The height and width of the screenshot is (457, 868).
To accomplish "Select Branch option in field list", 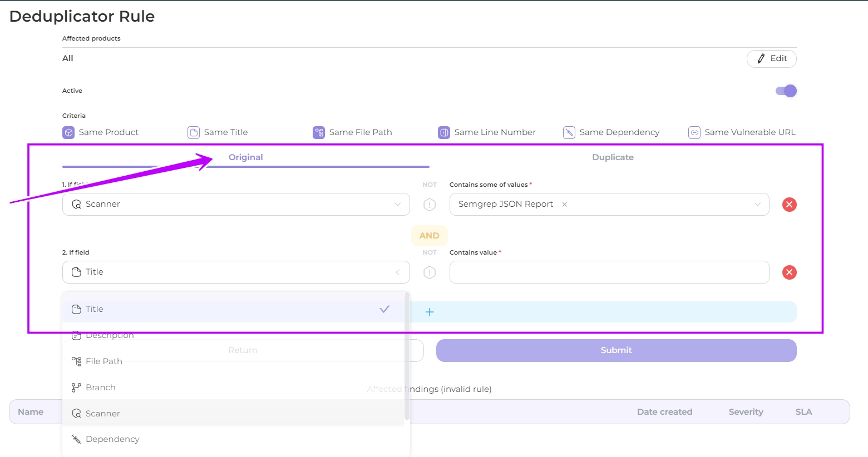I will point(101,388).
